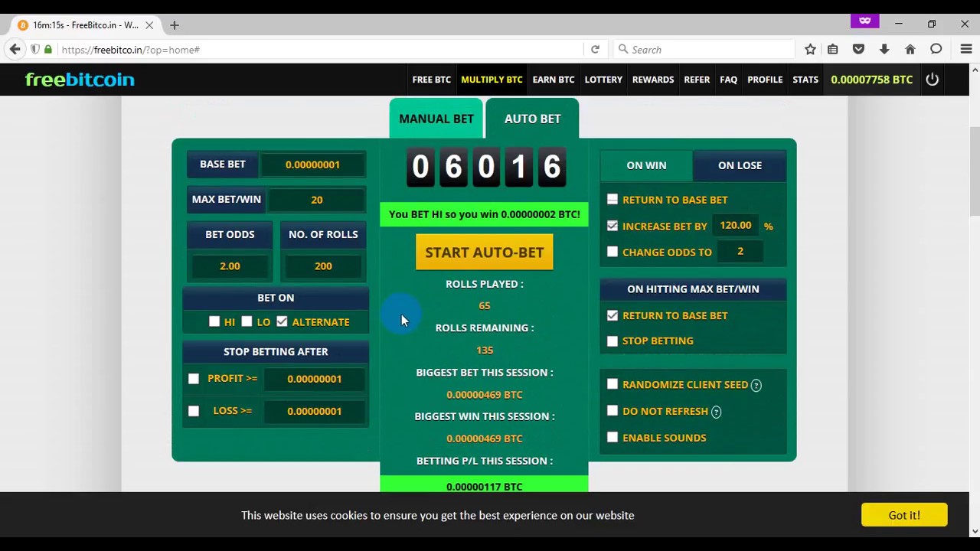The image size is (980, 551).
Task: Check the LO bet option
Action: (247, 322)
